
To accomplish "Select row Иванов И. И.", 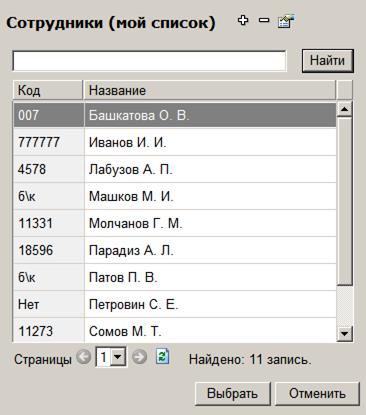I will (175, 142).
